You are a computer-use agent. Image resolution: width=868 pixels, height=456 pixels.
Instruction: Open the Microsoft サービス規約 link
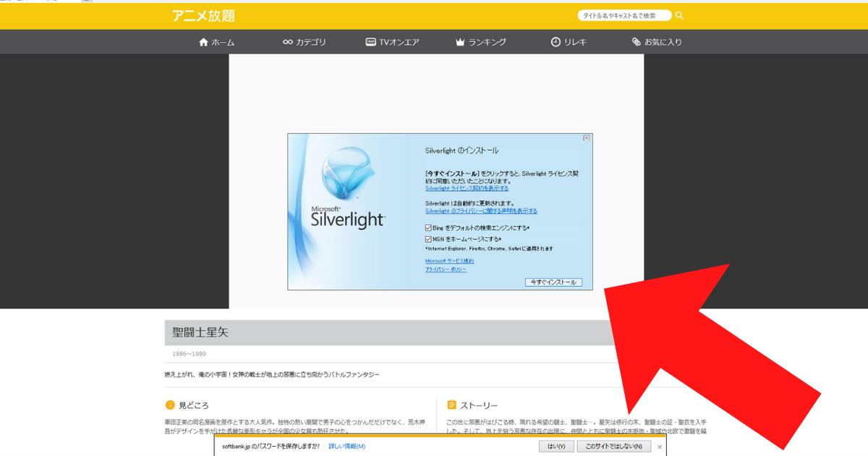449,261
